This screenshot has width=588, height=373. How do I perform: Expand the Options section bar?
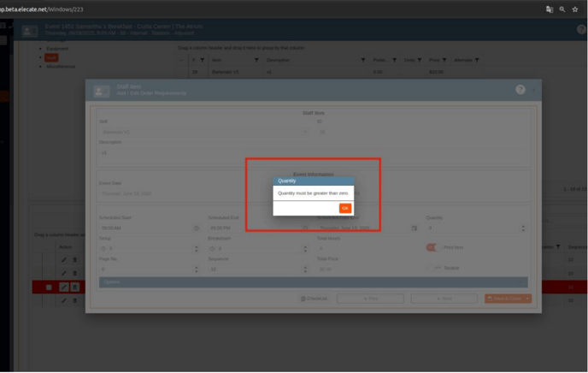click(313, 281)
